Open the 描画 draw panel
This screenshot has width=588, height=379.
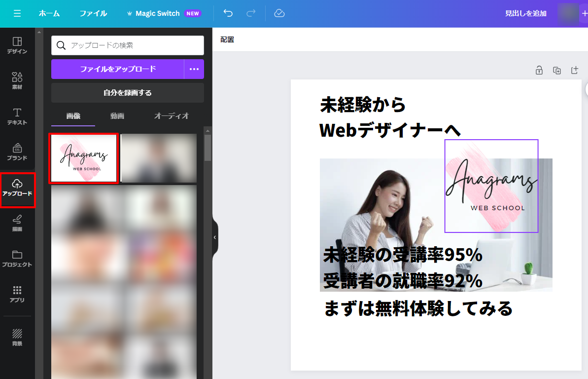tap(17, 223)
